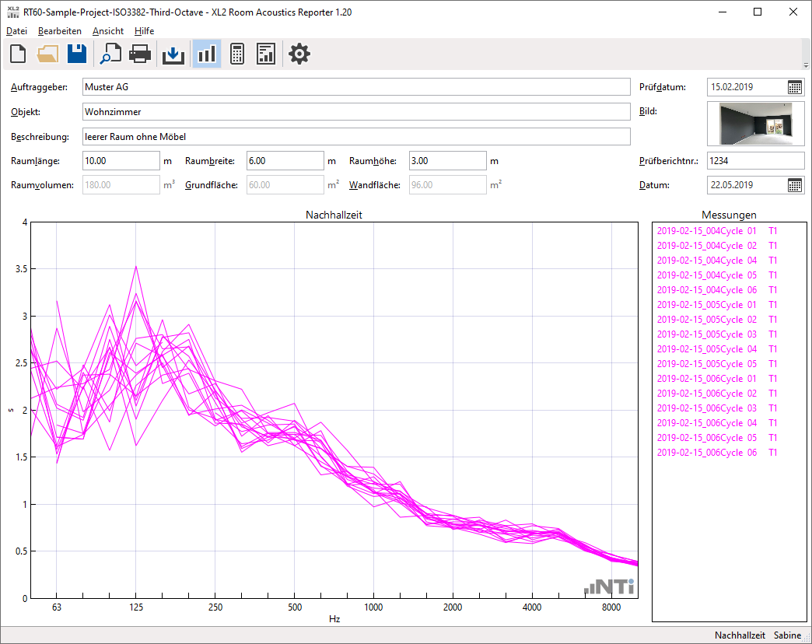Viewport: 812px width, 644px height.
Task: Open the calculator view
Action: tap(236, 53)
